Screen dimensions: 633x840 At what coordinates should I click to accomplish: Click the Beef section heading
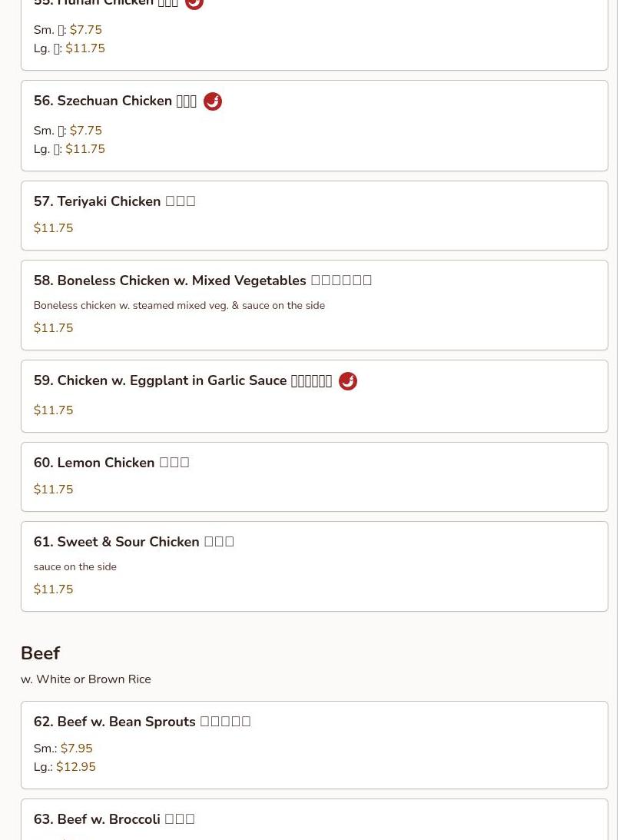click(41, 653)
